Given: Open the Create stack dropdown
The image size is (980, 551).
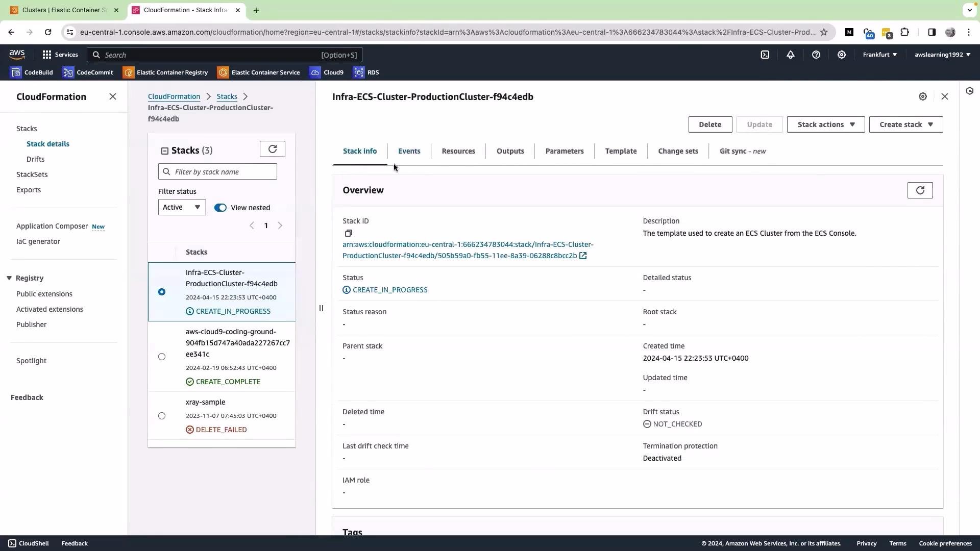Looking at the screenshot, I should point(906,124).
